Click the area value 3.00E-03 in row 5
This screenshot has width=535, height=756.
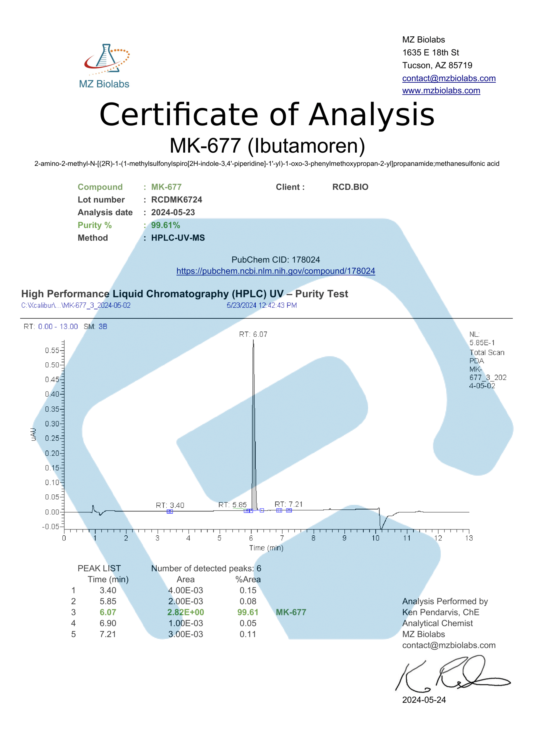(186, 634)
